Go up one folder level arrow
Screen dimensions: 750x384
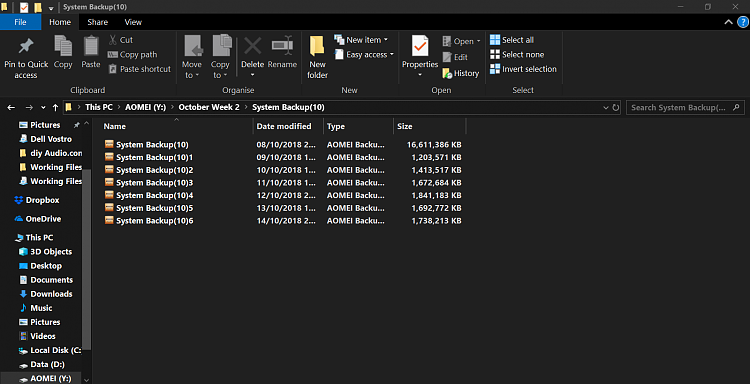click(55, 108)
